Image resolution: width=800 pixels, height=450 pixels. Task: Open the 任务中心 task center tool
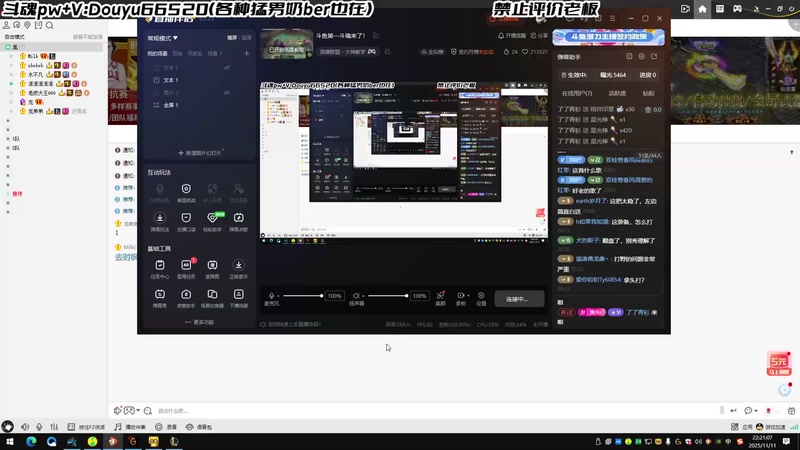coord(160,268)
